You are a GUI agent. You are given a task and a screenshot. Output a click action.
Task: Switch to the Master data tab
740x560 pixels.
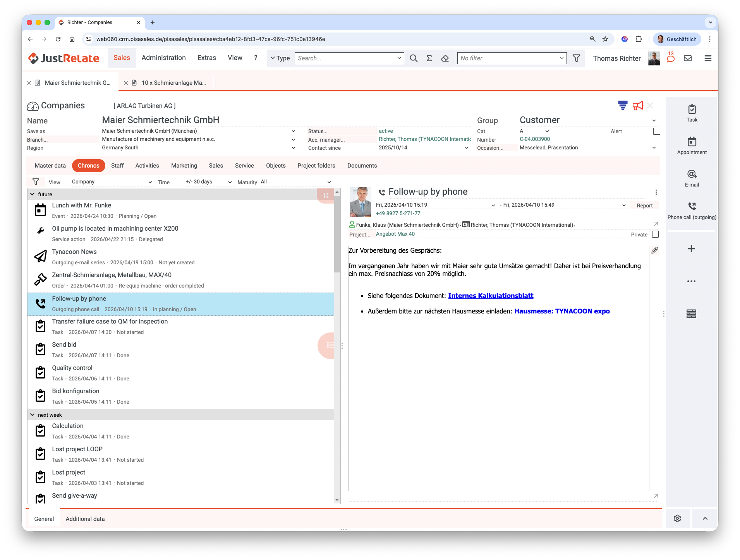pyautogui.click(x=50, y=166)
